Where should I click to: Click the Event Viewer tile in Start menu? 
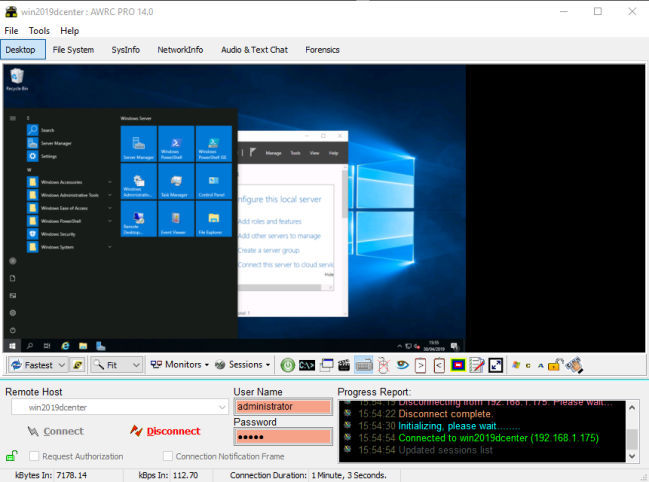[176, 219]
